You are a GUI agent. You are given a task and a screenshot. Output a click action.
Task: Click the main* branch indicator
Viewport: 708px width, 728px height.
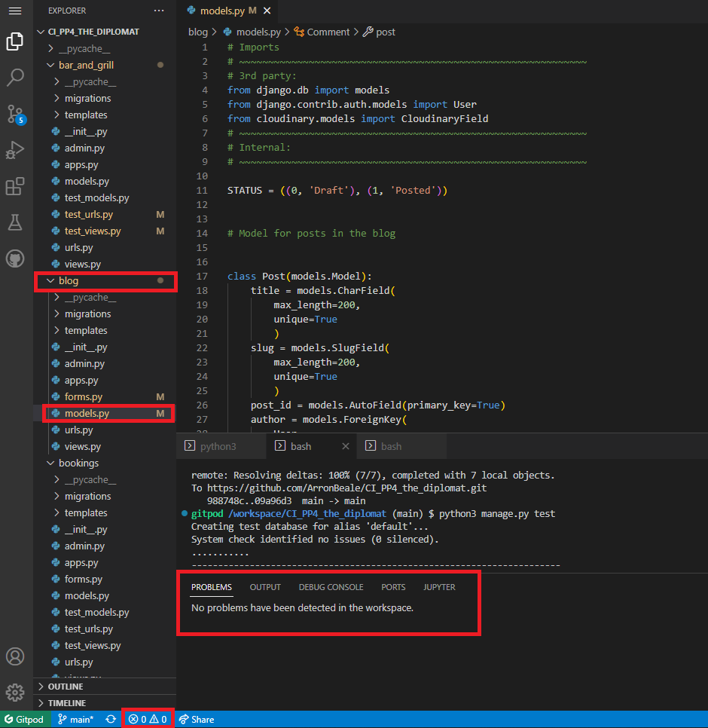(x=75, y=719)
